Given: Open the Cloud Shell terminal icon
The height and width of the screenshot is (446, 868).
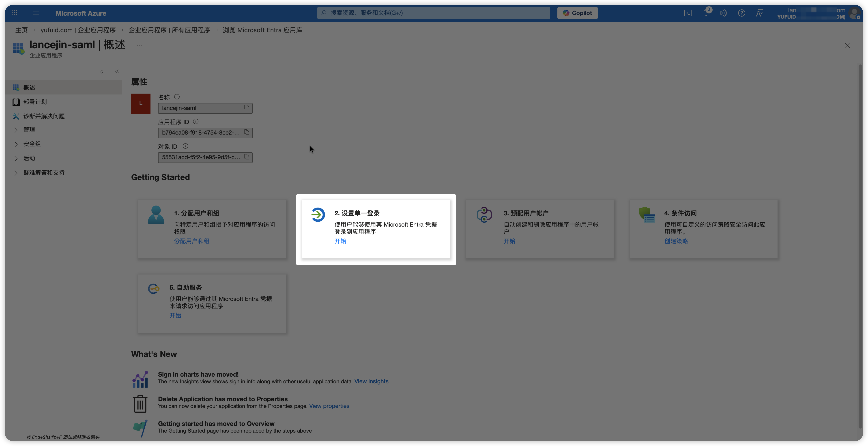Looking at the screenshot, I should (688, 13).
